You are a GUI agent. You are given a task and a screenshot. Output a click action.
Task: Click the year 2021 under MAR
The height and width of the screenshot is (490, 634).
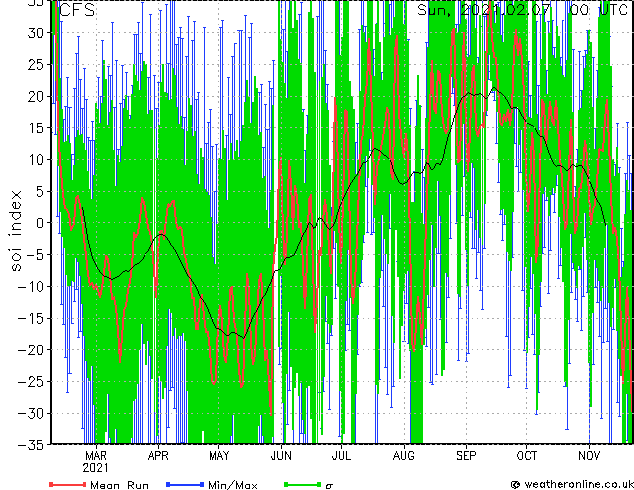click(x=95, y=468)
